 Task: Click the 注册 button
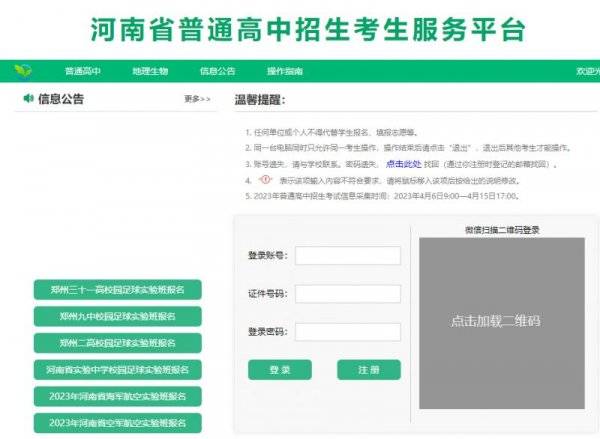tap(369, 370)
